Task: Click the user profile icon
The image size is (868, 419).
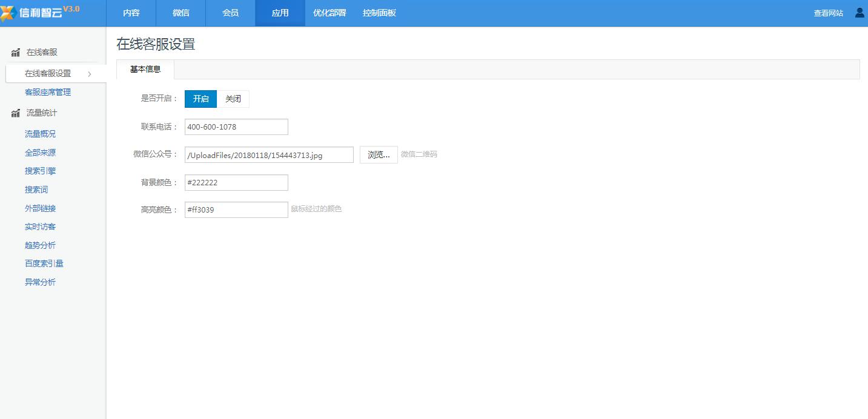Action: coord(860,13)
